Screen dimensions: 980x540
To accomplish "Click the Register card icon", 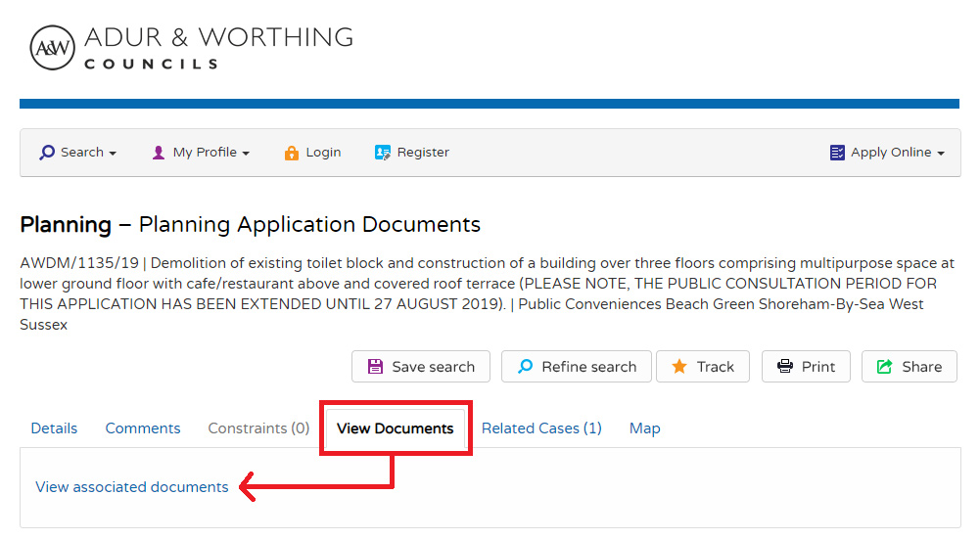I will (383, 153).
